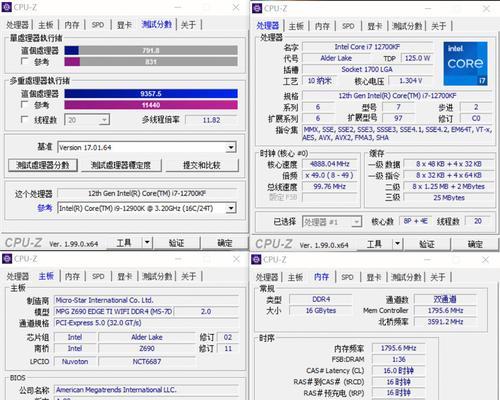Screen dimensions: 500x400
Task: Click the Socket 1700 LGA field
Action: (367, 69)
